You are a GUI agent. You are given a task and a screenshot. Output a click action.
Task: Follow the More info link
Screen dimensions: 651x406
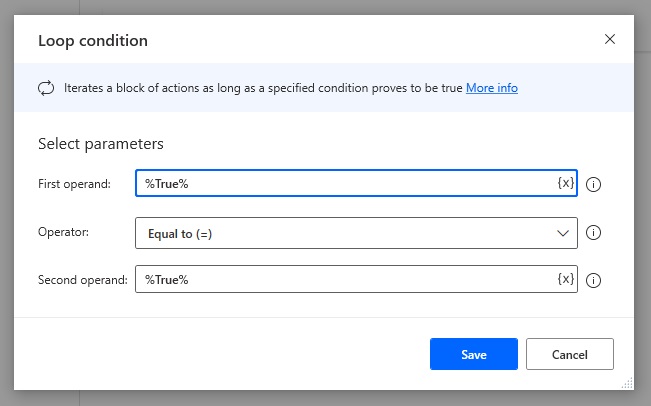click(492, 88)
